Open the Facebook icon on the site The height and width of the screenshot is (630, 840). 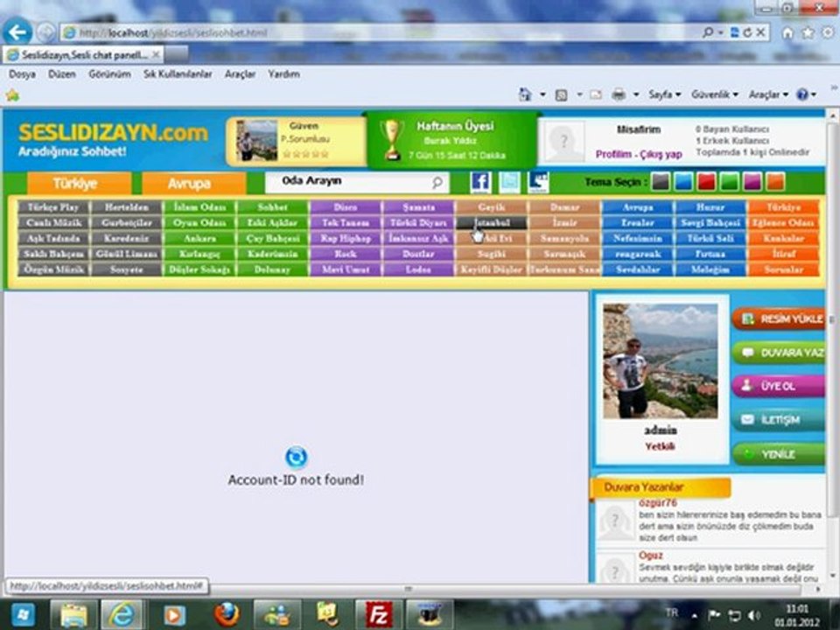480,183
